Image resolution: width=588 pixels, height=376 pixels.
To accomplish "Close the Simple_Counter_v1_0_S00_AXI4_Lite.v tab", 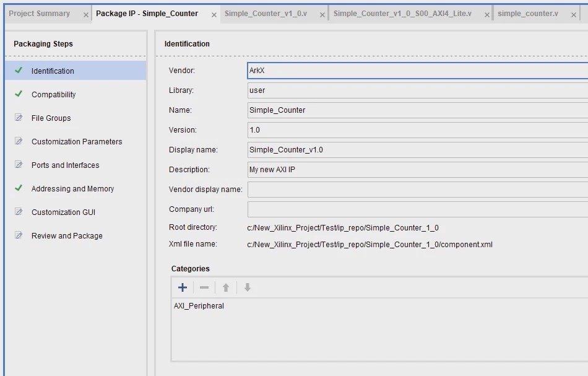I will coord(486,15).
